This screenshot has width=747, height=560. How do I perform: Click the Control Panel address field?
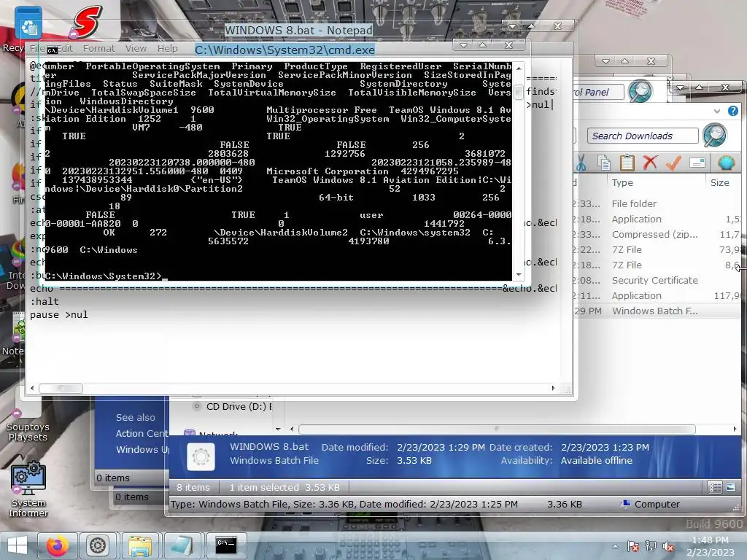coord(598,92)
